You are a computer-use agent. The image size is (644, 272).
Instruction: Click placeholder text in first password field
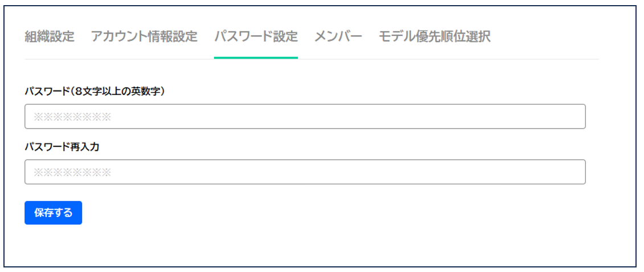pyautogui.click(x=72, y=117)
